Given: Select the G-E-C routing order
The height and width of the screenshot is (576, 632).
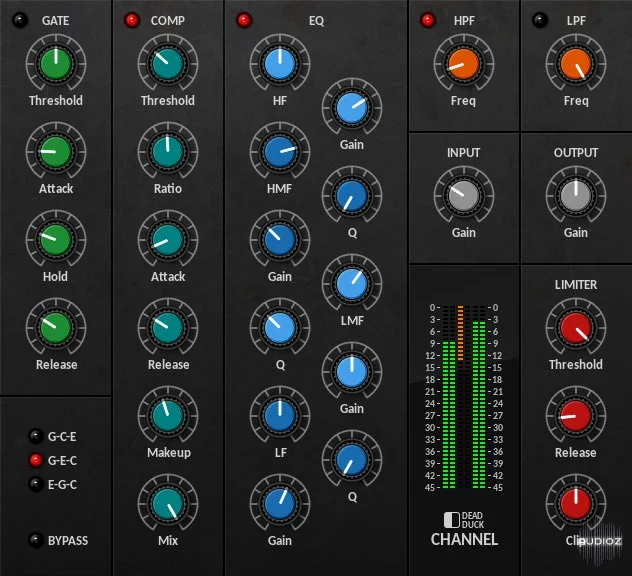Looking at the screenshot, I should click(36, 460).
